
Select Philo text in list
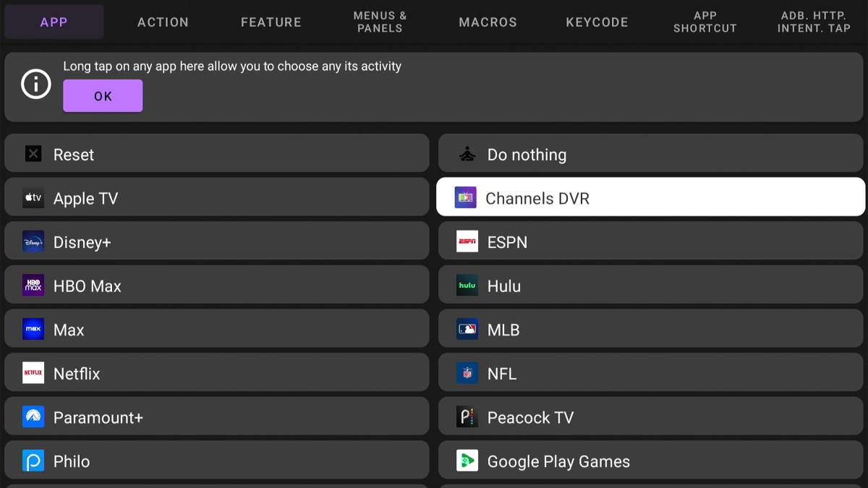click(72, 461)
